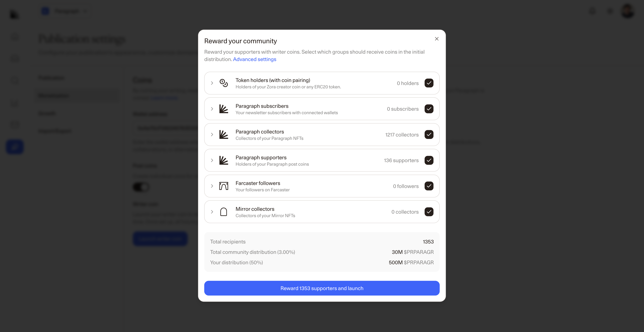Click the Paragraph logo beside Paragraph subscribers
This screenshot has height=332, width=644.
pos(224,109)
